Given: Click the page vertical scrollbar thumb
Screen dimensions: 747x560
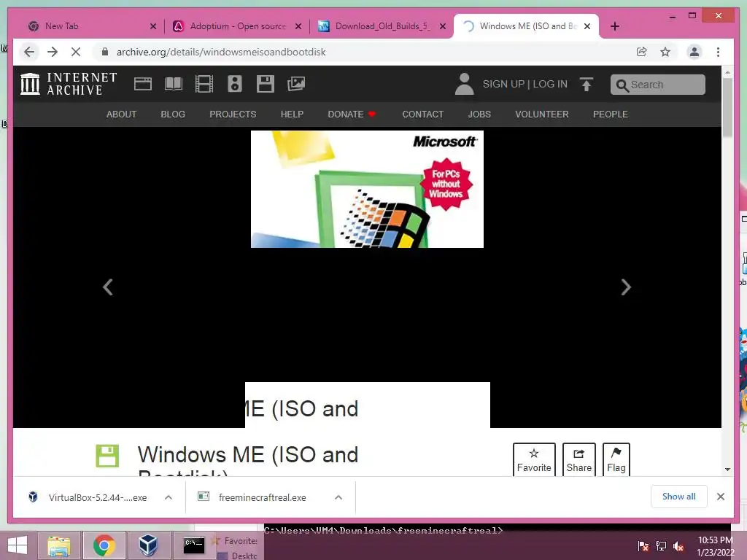Looking at the screenshot, I should (727, 107).
